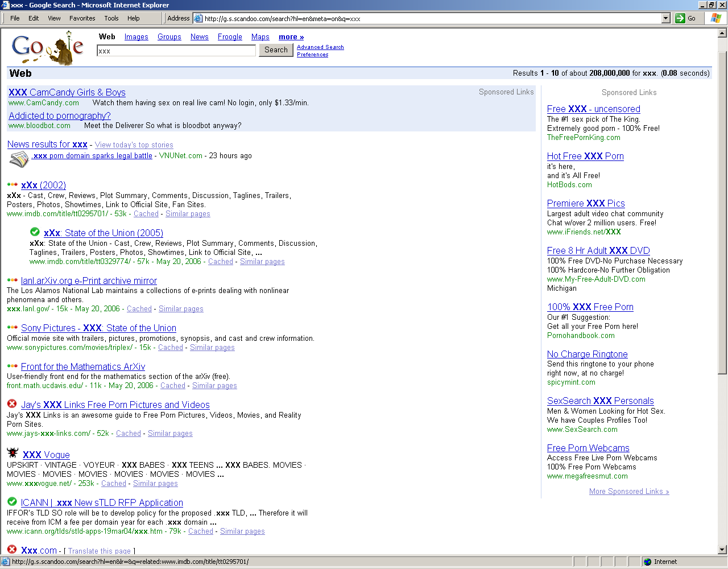Open the Favorites menu

(x=82, y=18)
